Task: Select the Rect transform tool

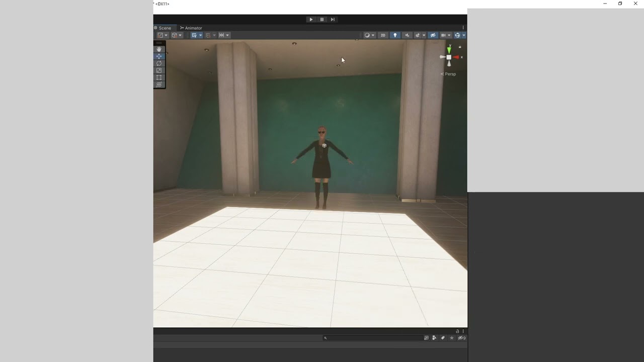Action: click(x=159, y=77)
